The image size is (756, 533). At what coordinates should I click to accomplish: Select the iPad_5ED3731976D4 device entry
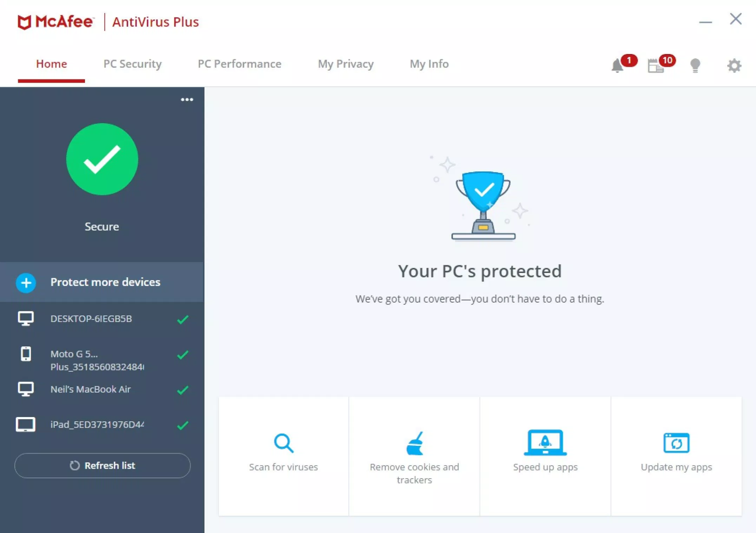[97, 424]
